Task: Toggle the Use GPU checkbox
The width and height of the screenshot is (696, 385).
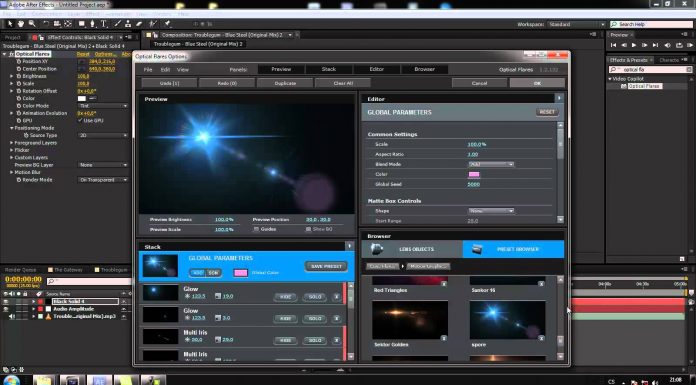Action: (x=80, y=120)
